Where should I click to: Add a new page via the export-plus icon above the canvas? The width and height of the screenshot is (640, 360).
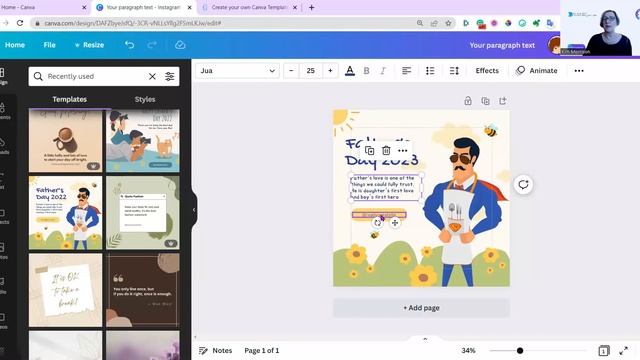point(502,101)
